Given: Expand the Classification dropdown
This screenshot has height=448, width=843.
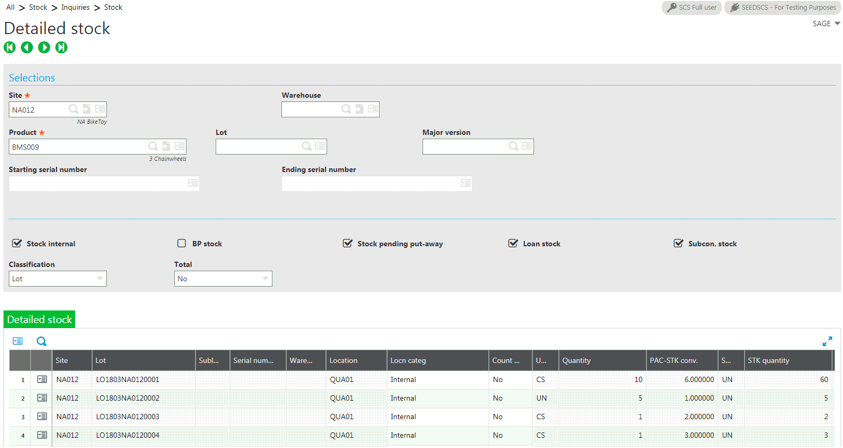Looking at the screenshot, I should pyautogui.click(x=100, y=279).
